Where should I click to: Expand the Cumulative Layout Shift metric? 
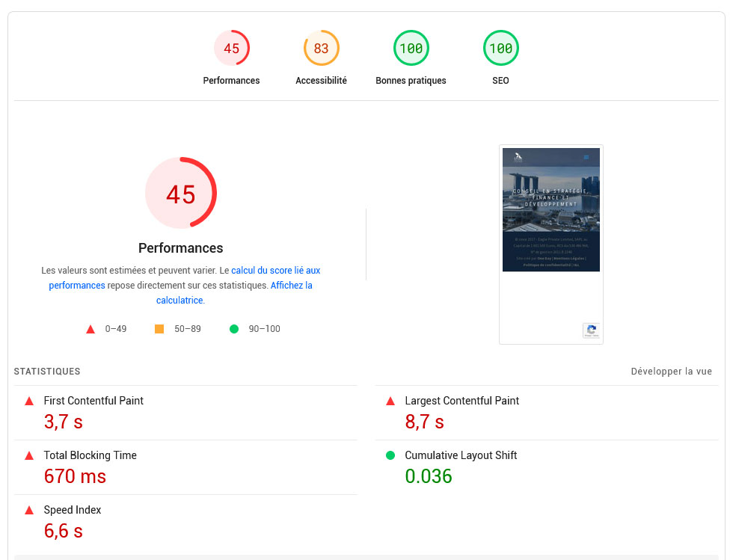pyautogui.click(x=547, y=467)
